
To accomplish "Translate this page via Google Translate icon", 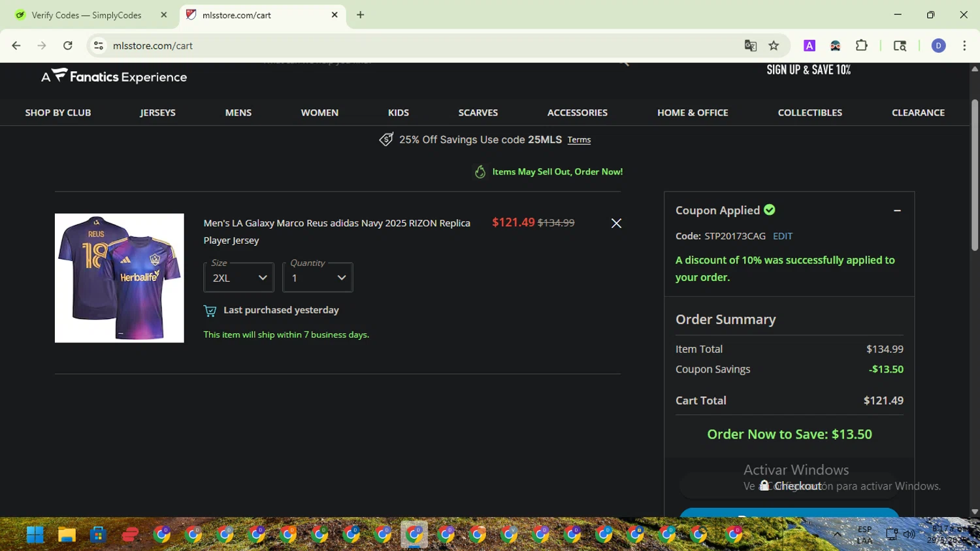I will pos(750,46).
